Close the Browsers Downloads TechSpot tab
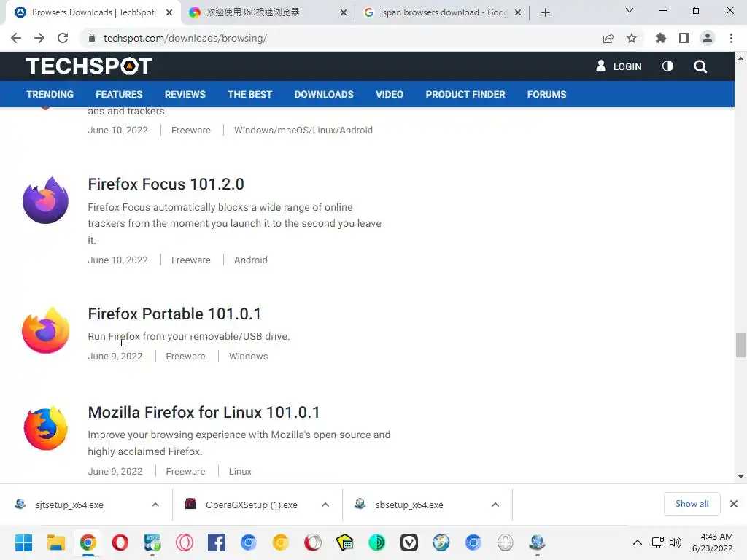The width and height of the screenshot is (747, 560). click(169, 13)
